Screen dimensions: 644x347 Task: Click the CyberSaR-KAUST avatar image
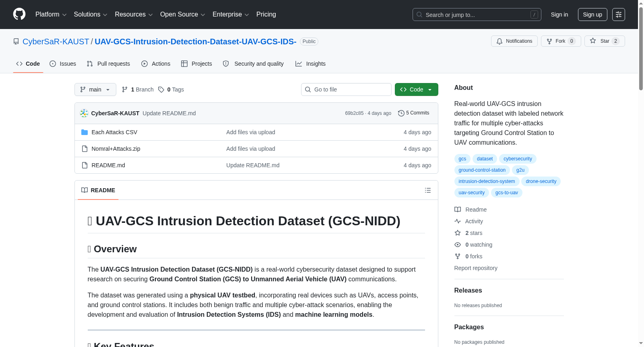click(84, 113)
